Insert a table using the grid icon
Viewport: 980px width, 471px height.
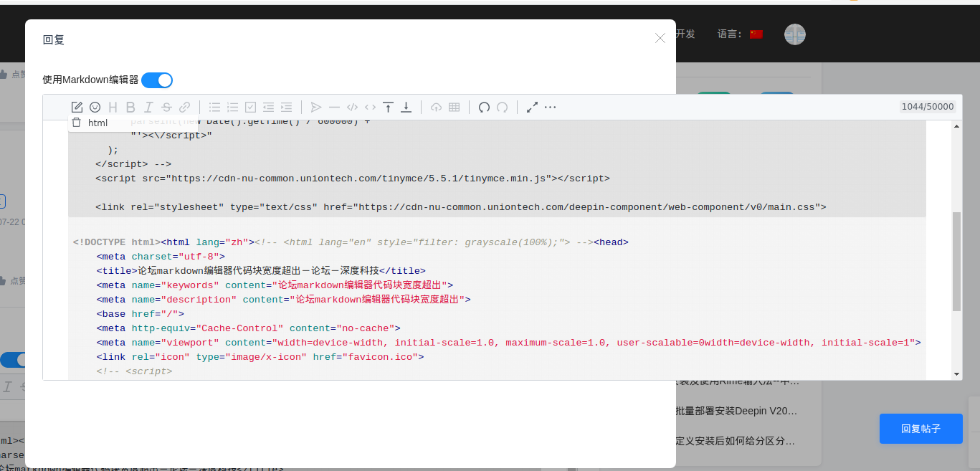click(x=454, y=108)
